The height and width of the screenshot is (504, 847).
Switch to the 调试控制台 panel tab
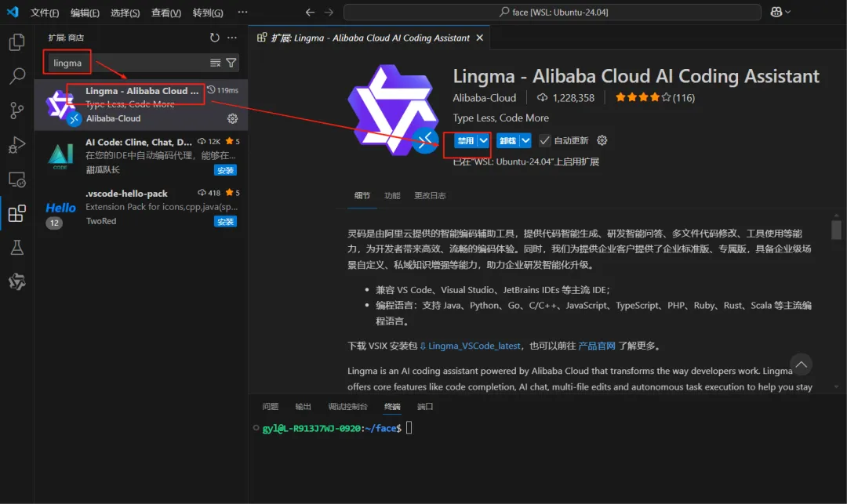[x=348, y=406]
